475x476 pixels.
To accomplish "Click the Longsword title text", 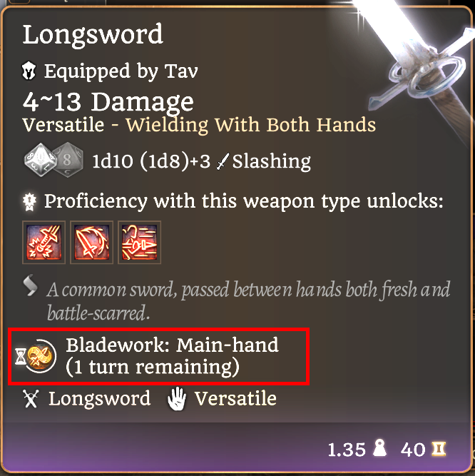I will [93, 35].
